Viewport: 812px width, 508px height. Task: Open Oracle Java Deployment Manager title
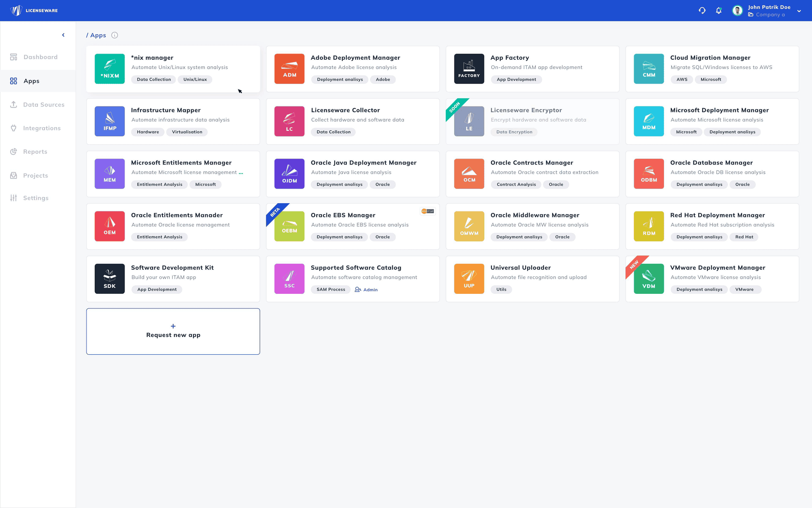(x=363, y=163)
